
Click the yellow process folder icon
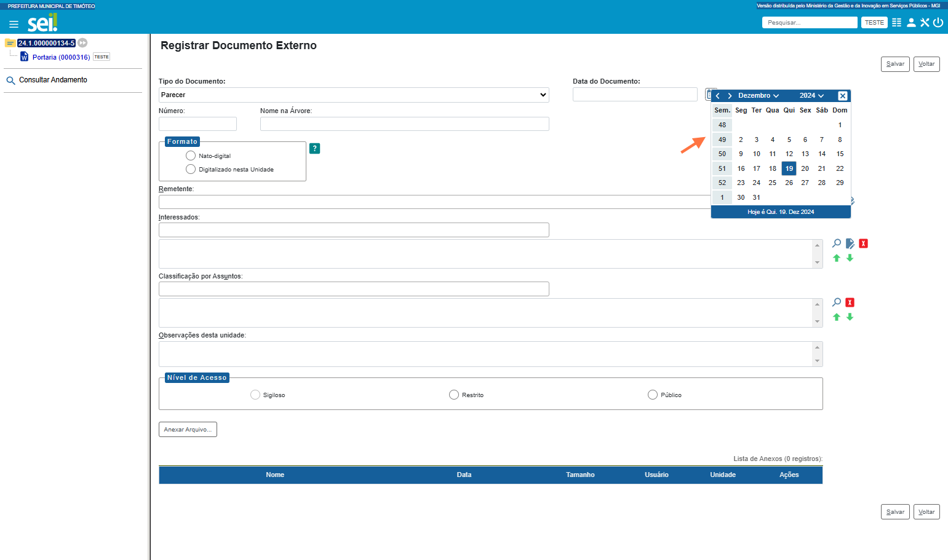(x=10, y=43)
